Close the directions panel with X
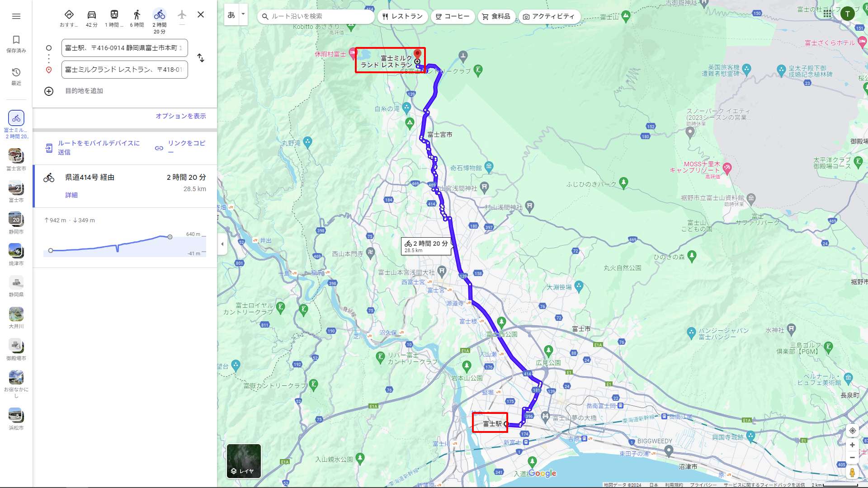Viewport: 868px width, 488px height. click(201, 14)
